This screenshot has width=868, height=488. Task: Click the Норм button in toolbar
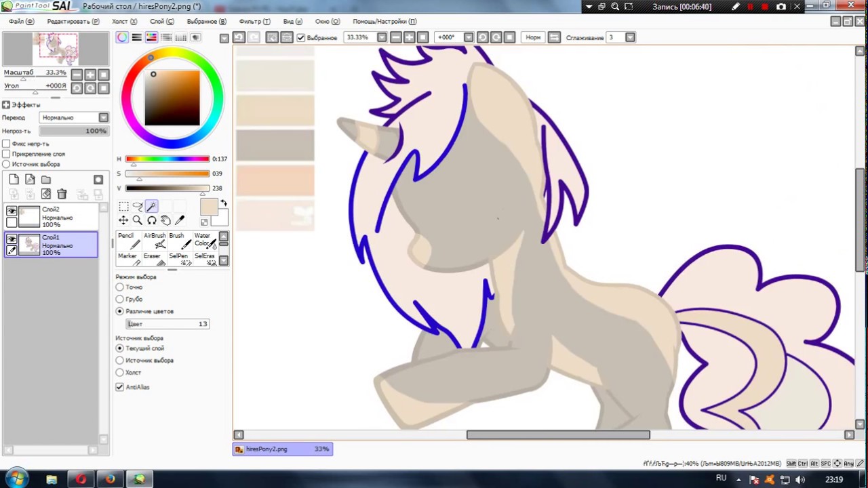(x=533, y=37)
